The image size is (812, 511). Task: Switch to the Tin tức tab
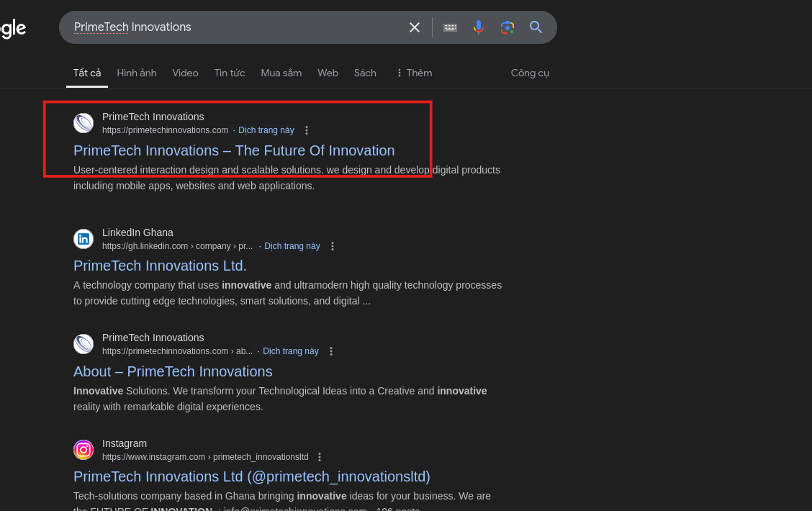(230, 73)
